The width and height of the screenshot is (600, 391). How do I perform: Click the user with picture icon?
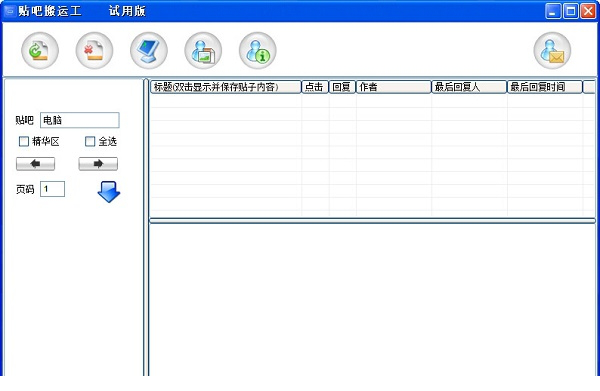pyautogui.click(x=203, y=51)
